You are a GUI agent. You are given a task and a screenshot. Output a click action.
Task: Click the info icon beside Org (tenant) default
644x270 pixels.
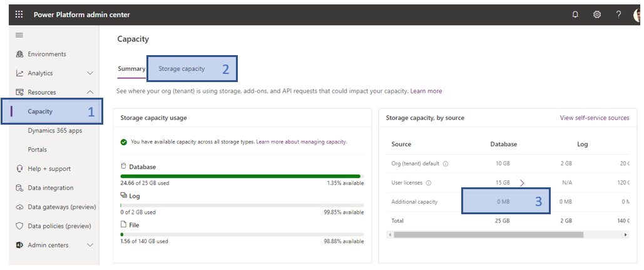click(x=446, y=164)
